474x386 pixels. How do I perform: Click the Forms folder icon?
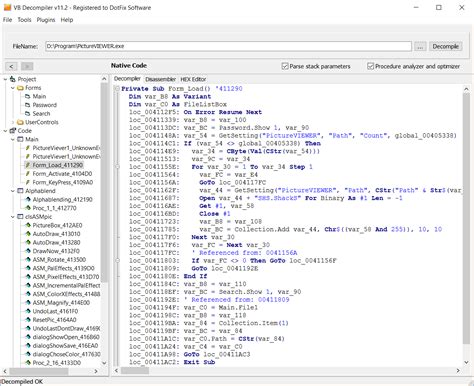(x=20, y=88)
